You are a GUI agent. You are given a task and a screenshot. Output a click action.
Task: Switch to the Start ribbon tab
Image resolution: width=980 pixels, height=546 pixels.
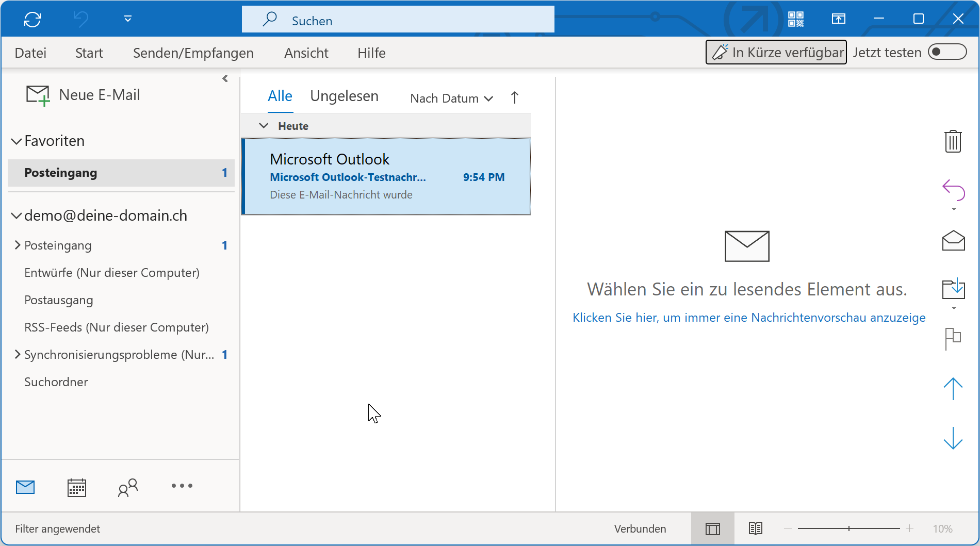[x=89, y=53]
